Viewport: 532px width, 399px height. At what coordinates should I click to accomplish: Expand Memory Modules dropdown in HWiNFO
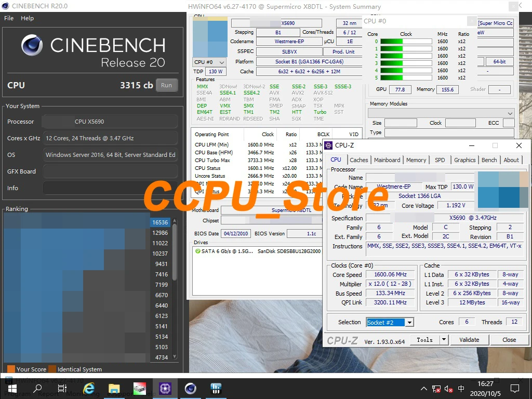(x=441, y=113)
